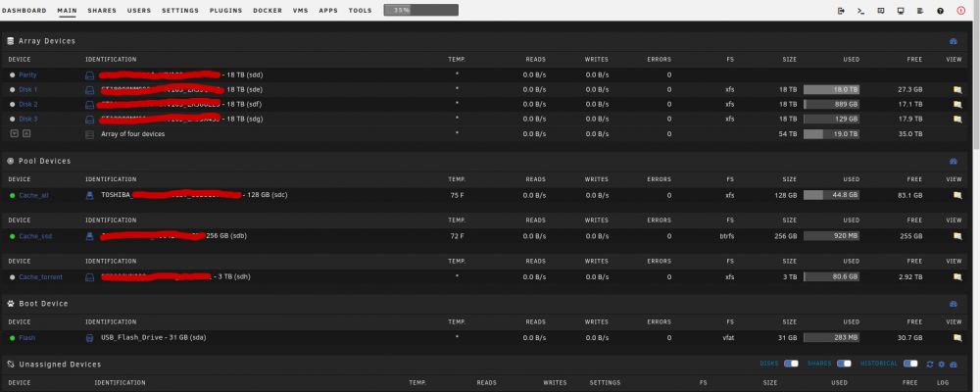Screen dimensions: 980x392
Task: Click the page vertical scrollbar
Action: pyautogui.click(x=976, y=75)
